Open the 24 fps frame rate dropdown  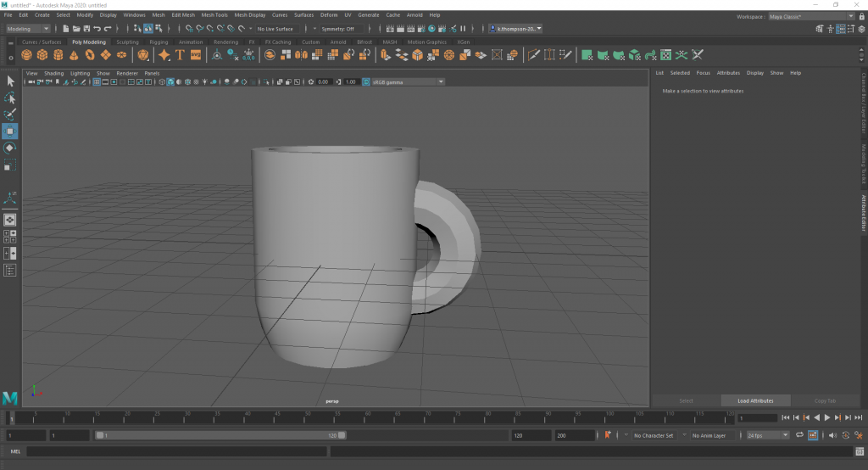point(768,435)
